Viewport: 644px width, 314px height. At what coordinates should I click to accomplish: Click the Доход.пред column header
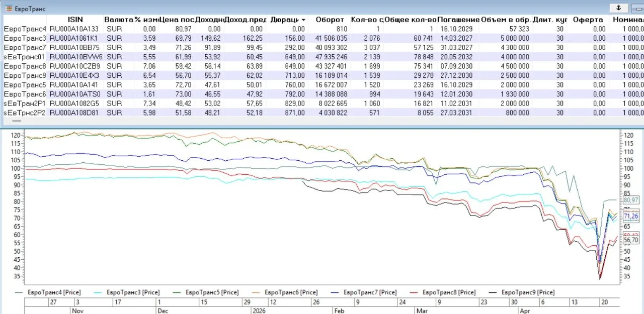(x=245, y=20)
